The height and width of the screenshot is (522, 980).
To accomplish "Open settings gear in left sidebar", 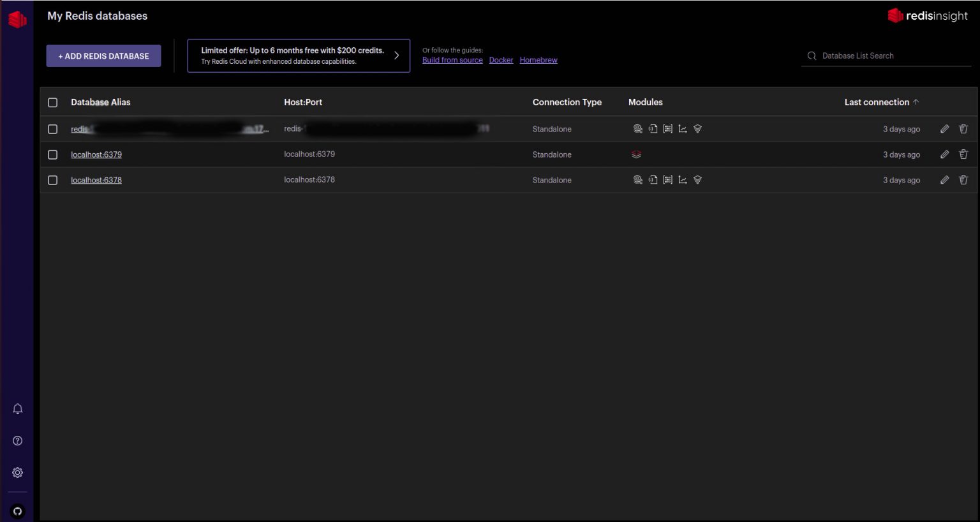I will coord(18,473).
